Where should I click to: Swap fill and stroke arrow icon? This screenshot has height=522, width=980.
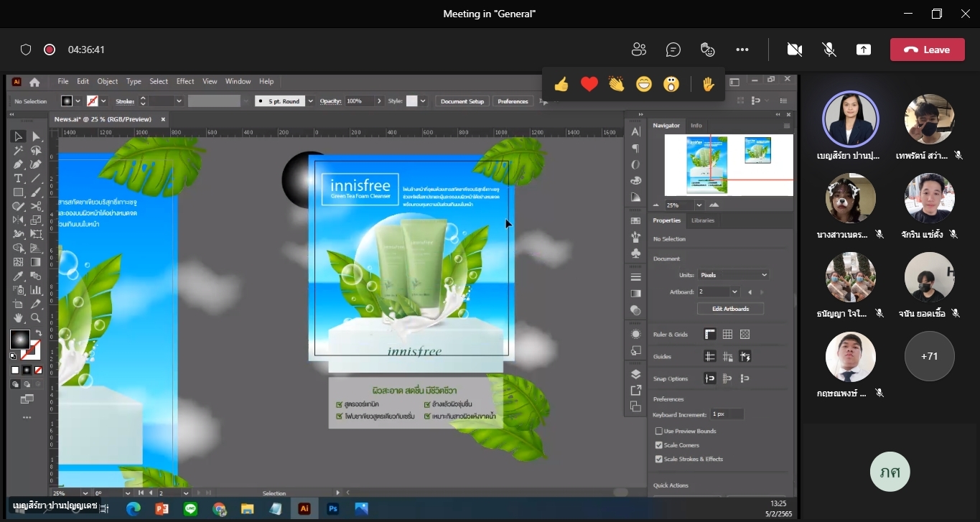pos(38,333)
